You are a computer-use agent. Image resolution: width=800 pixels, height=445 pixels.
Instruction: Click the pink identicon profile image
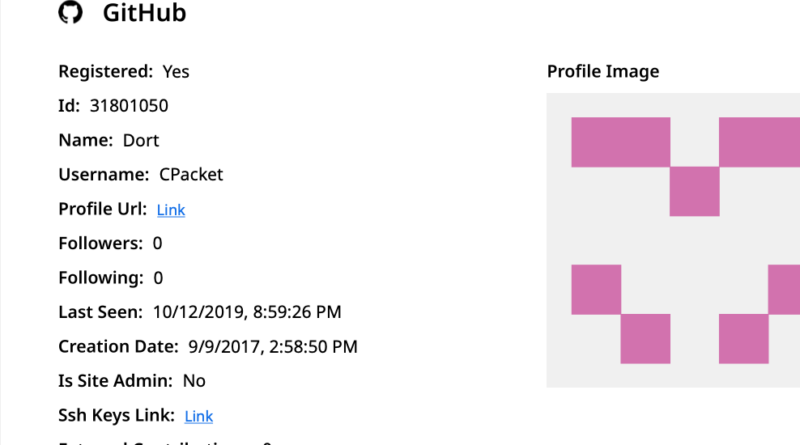(x=673, y=240)
